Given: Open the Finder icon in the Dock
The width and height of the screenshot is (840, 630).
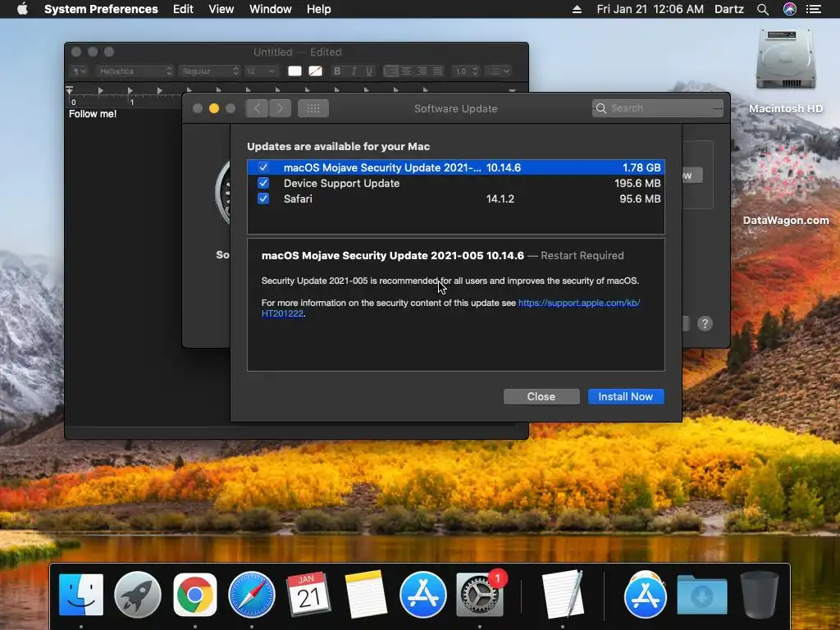Looking at the screenshot, I should click(81, 595).
